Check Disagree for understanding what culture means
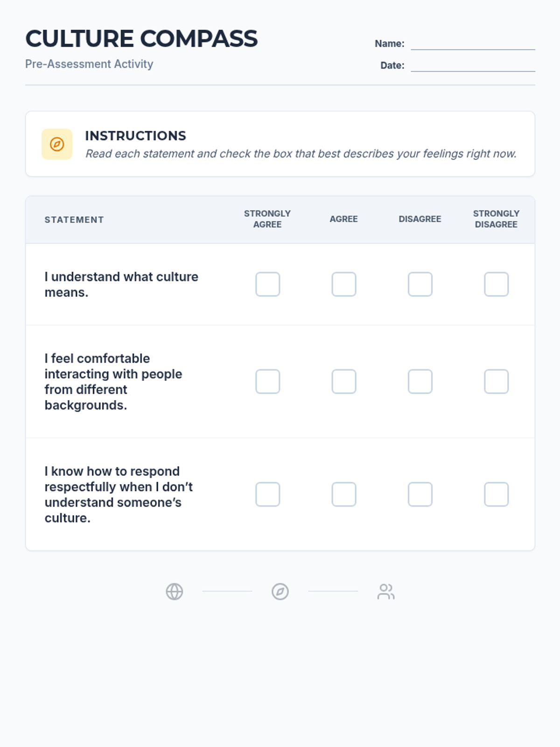The width and height of the screenshot is (560, 747). 420,284
